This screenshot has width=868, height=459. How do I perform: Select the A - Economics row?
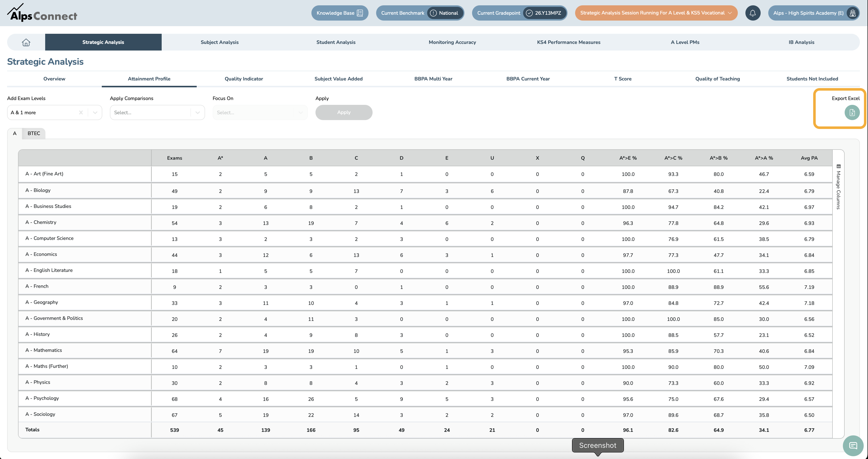pos(425,255)
